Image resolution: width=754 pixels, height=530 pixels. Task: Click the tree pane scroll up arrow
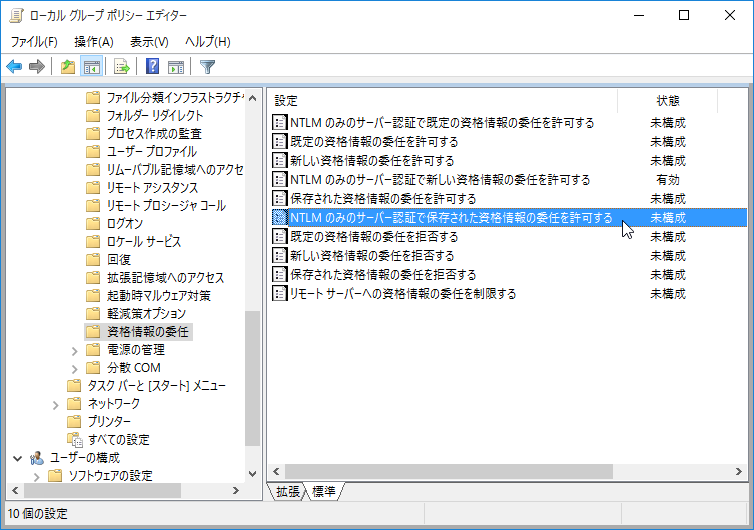point(252,98)
